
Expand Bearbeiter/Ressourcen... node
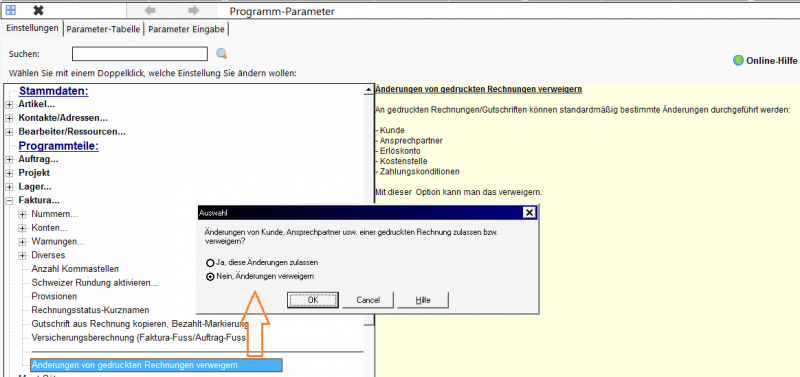coord(10,132)
